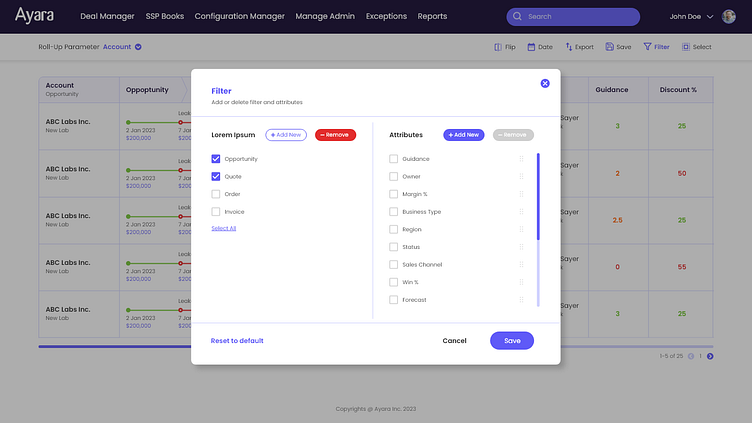Image resolution: width=752 pixels, height=423 pixels.
Task: Enable the Invoice checkbox
Action: coord(216,212)
